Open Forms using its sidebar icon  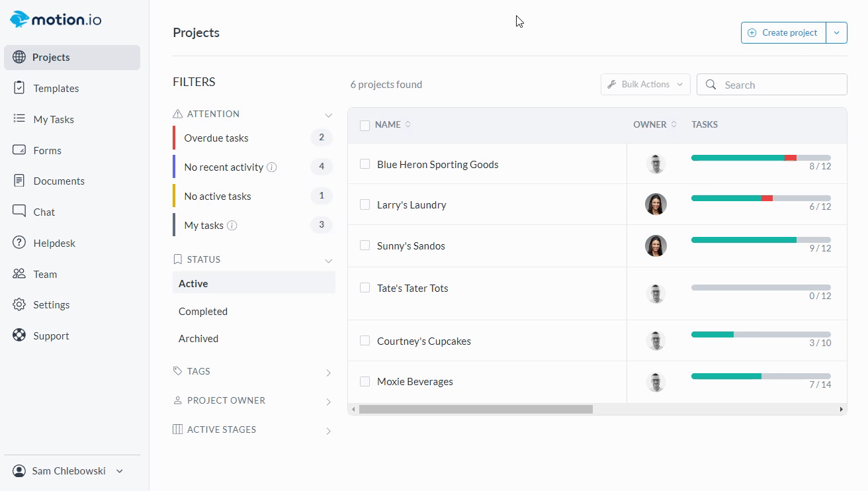[19, 150]
